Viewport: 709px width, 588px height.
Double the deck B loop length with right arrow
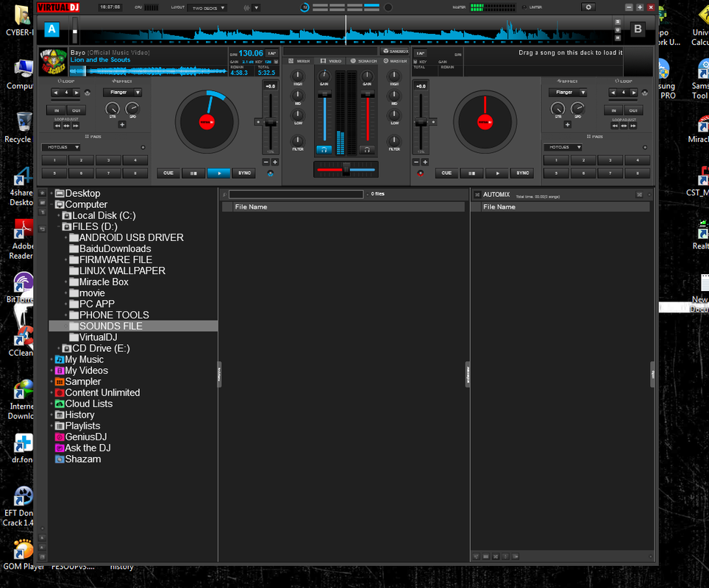click(x=634, y=93)
